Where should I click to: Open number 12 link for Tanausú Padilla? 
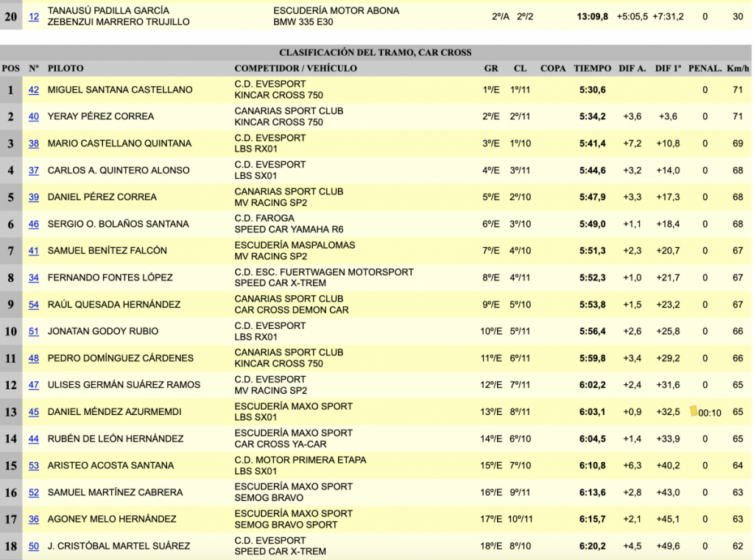click(34, 16)
